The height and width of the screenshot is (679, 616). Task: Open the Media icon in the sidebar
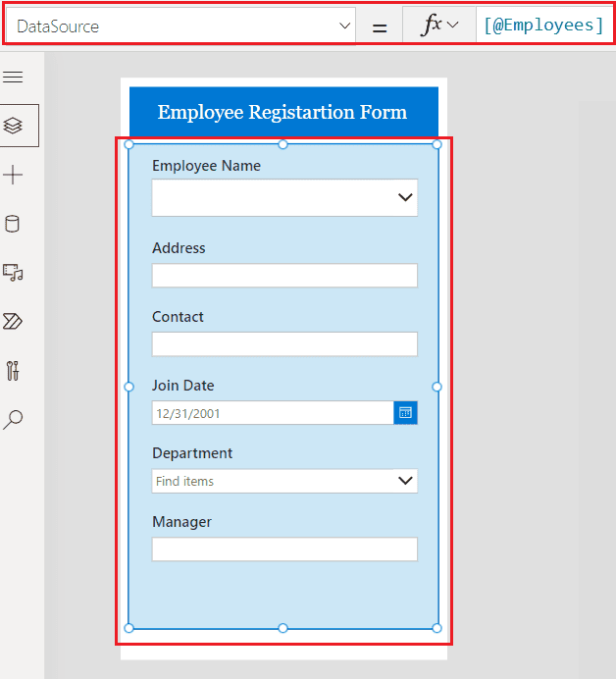[13, 273]
